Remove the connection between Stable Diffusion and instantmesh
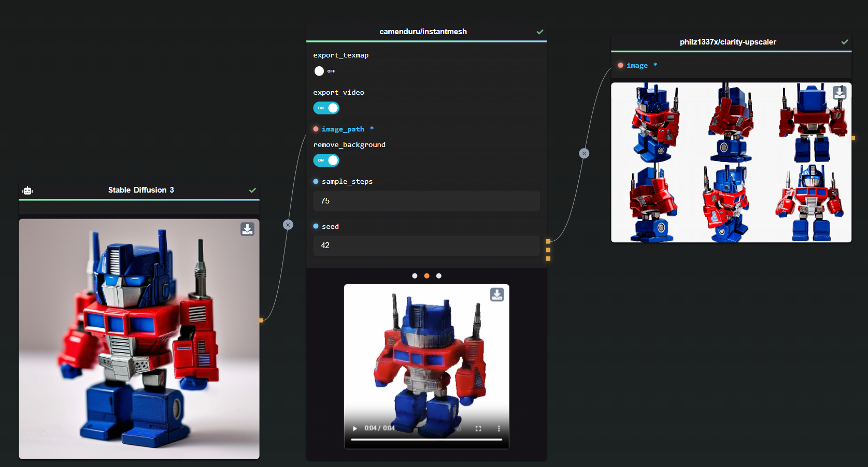 tap(288, 225)
